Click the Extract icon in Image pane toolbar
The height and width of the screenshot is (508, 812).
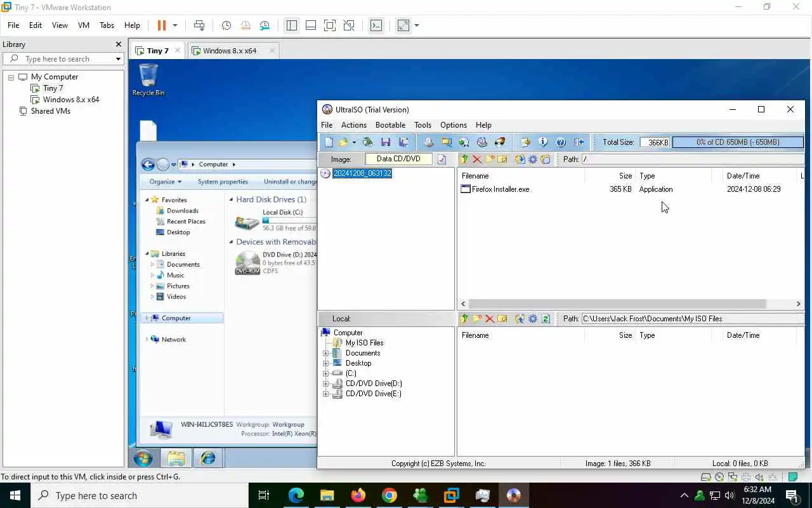click(x=520, y=159)
